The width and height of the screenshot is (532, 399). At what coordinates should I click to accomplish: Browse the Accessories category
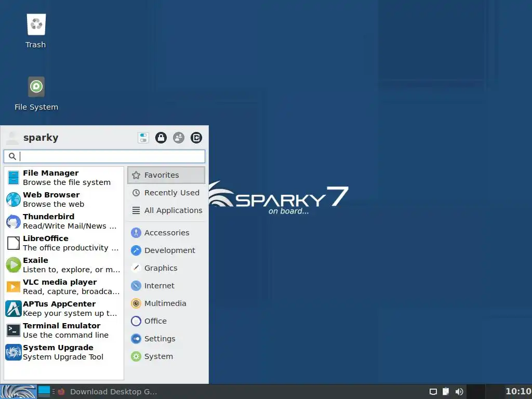point(166,233)
